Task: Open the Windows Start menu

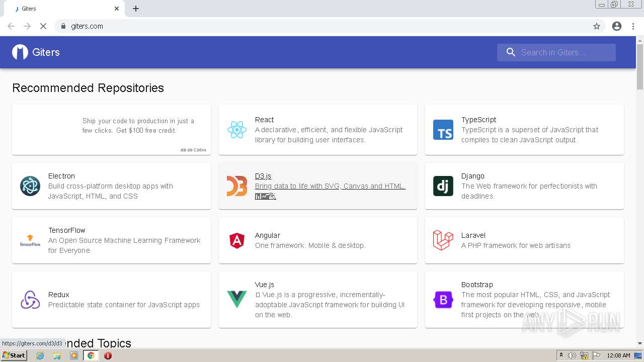Action: pos(14,355)
